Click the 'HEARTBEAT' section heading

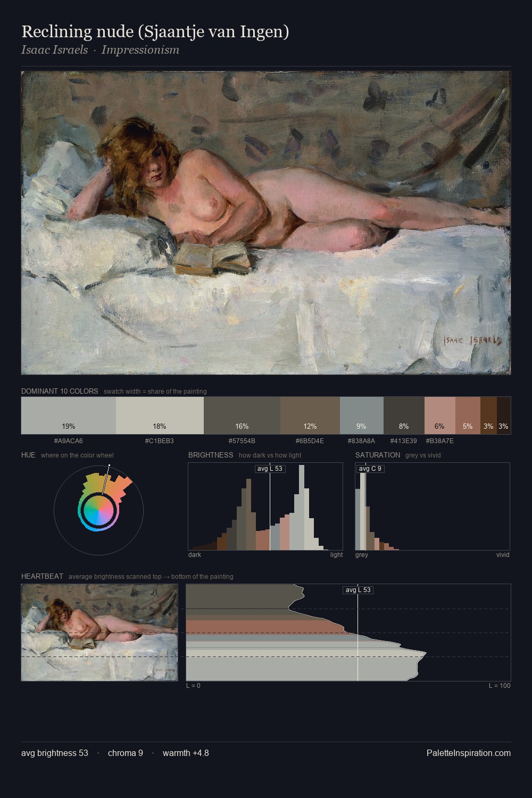coord(42,576)
